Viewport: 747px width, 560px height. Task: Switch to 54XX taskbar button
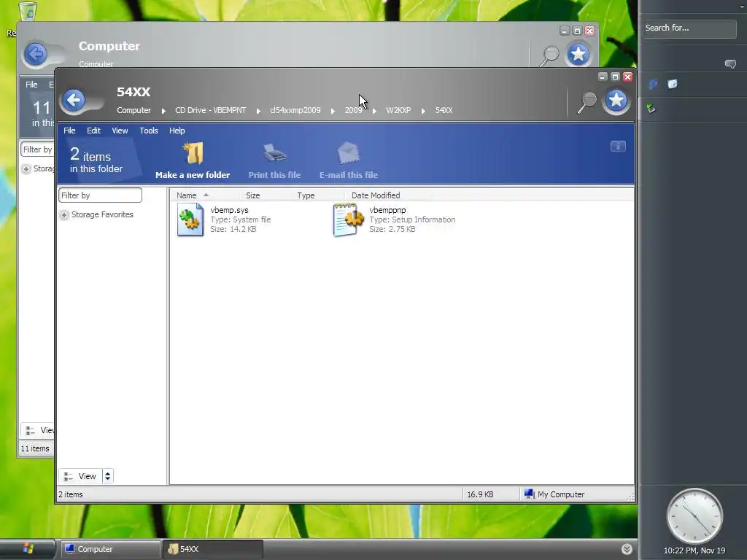click(x=212, y=549)
